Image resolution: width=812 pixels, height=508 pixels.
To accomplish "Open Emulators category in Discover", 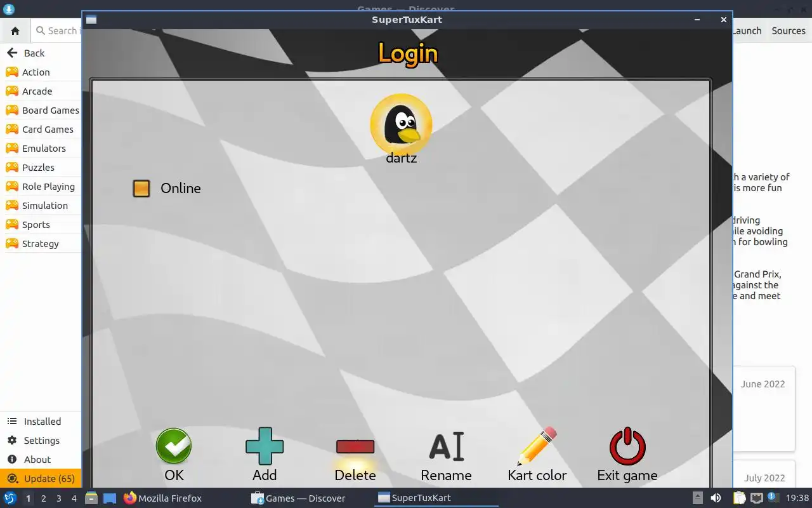I will pos(41,149).
